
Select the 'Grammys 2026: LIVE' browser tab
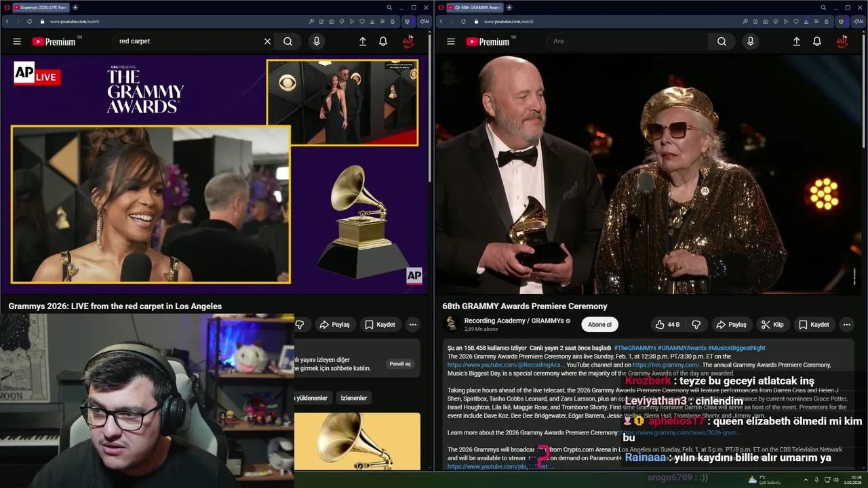(x=41, y=7)
